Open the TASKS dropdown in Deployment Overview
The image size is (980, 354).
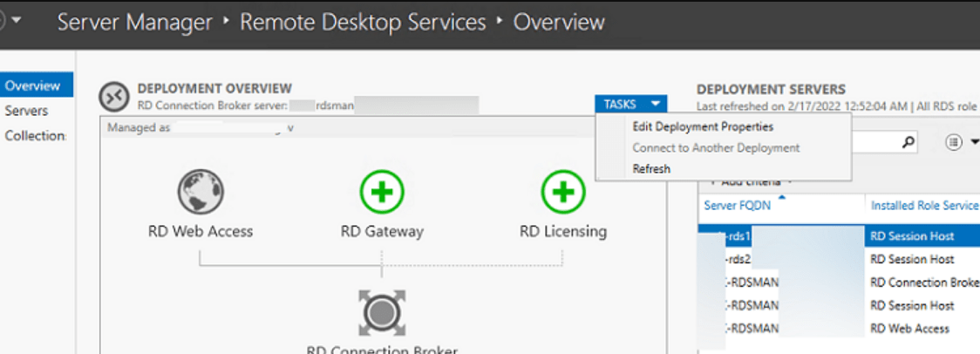pos(631,105)
